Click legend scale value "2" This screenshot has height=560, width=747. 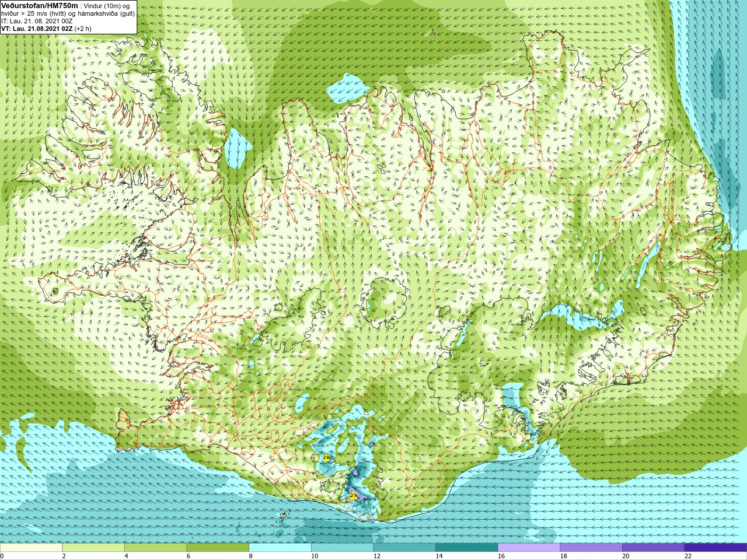[x=64, y=556]
